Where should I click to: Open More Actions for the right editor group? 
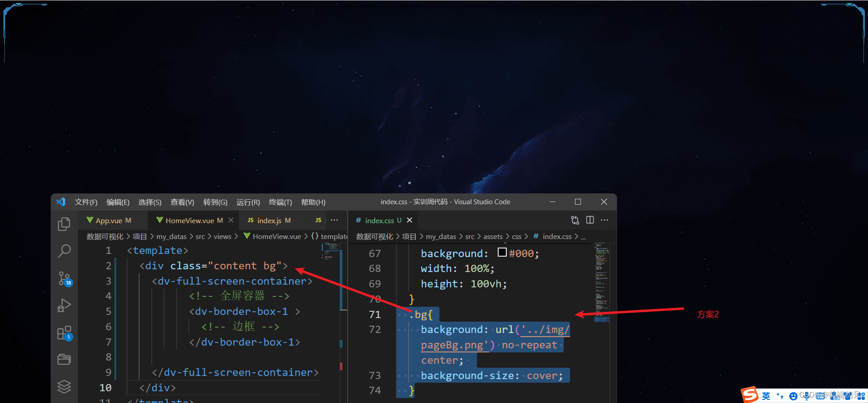coord(604,220)
